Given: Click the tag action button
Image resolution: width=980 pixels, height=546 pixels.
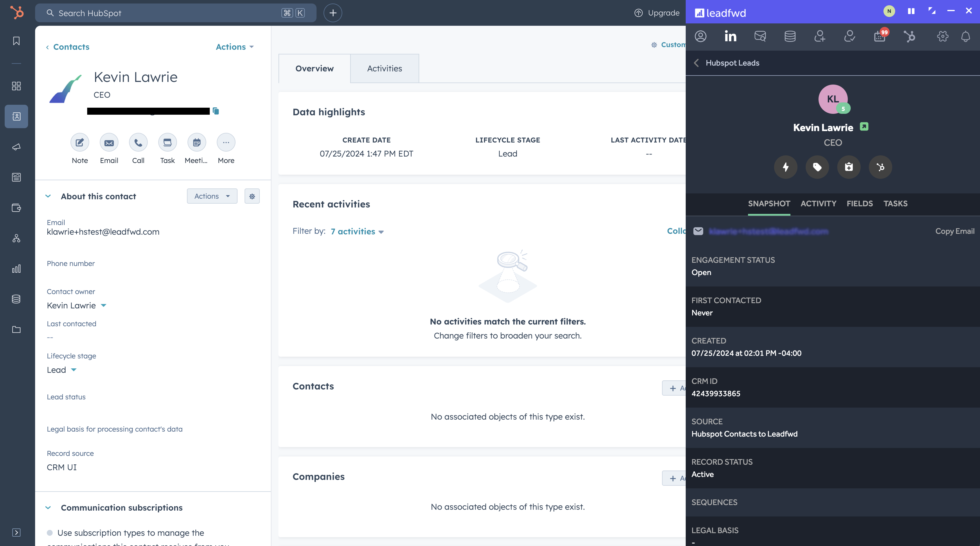Looking at the screenshot, I should coord(817,167).
